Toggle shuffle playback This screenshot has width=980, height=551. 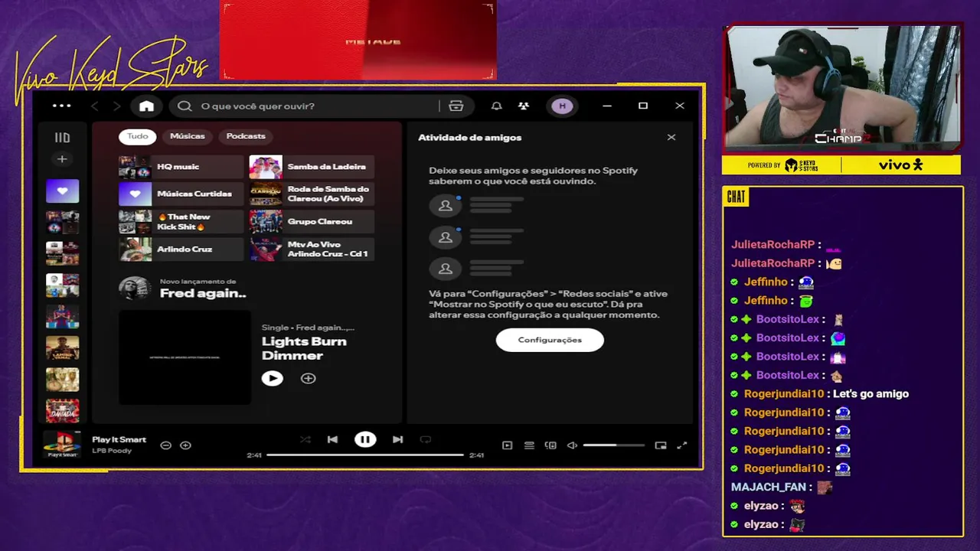[305, 439]
